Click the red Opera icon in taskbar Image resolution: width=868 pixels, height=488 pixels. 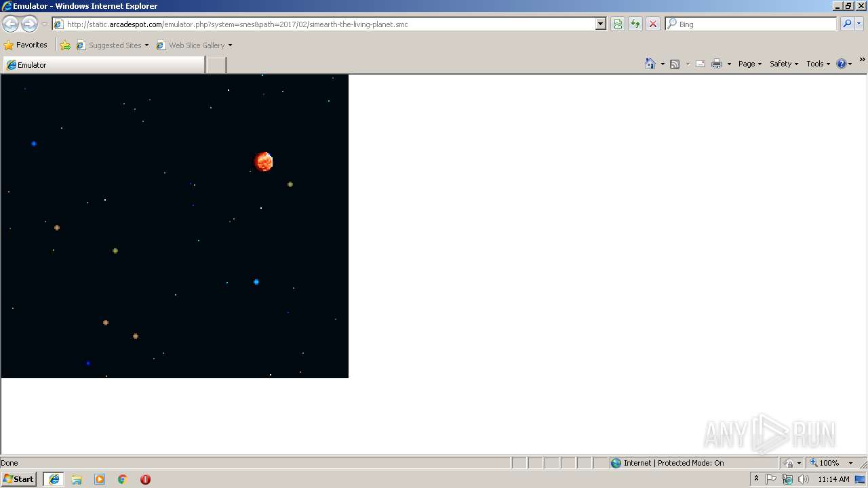tap(145, 479)
